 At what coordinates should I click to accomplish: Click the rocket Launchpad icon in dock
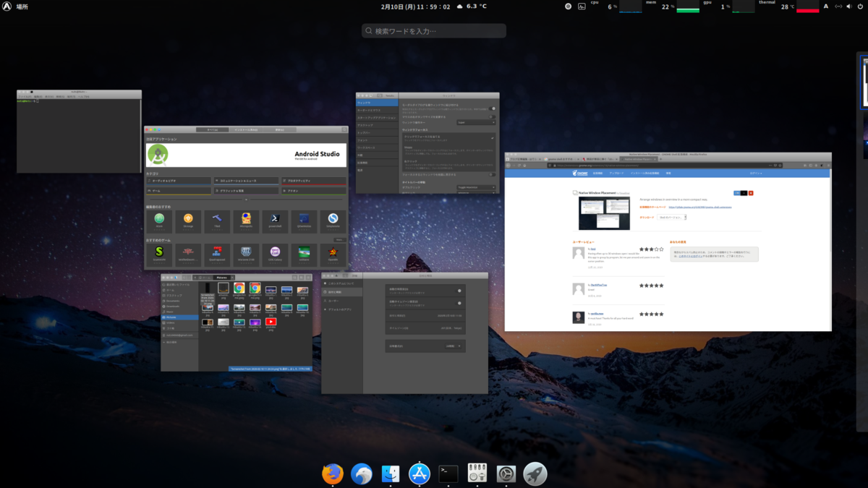pyautogui.click(x=535, y=474)
